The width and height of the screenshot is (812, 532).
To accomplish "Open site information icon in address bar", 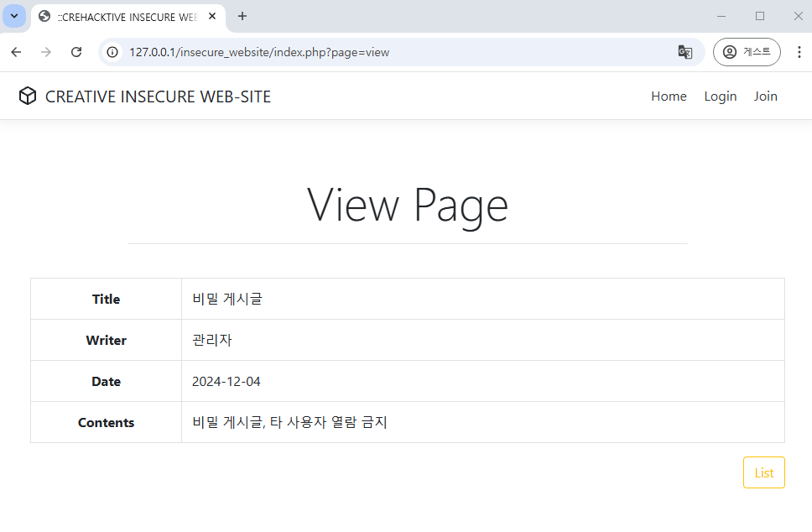I will coord(112,52).
